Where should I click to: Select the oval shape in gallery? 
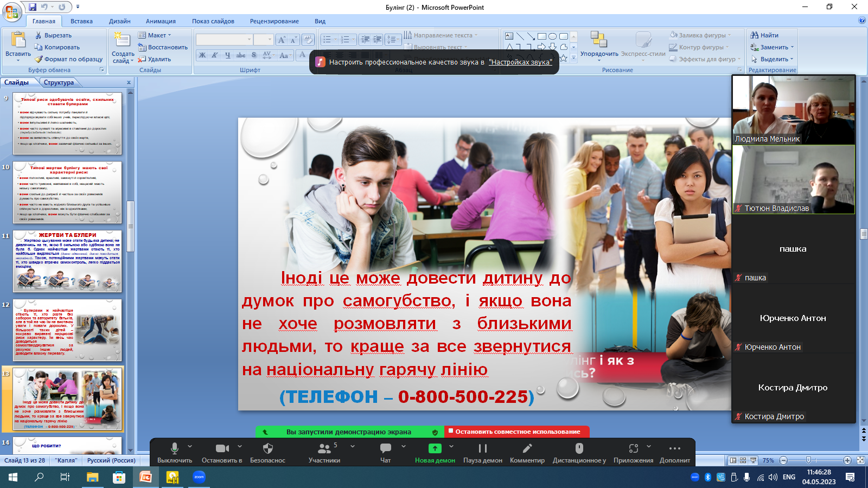552,36
